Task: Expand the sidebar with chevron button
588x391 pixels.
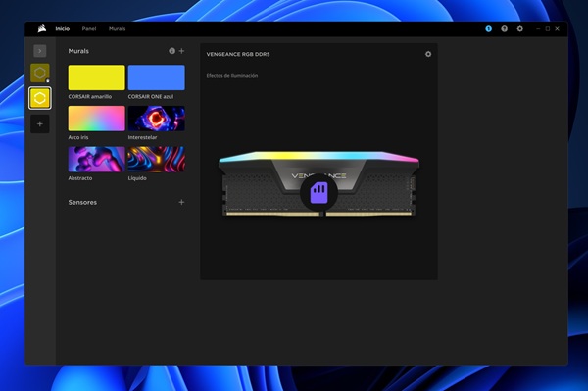Action: point(40,51)
